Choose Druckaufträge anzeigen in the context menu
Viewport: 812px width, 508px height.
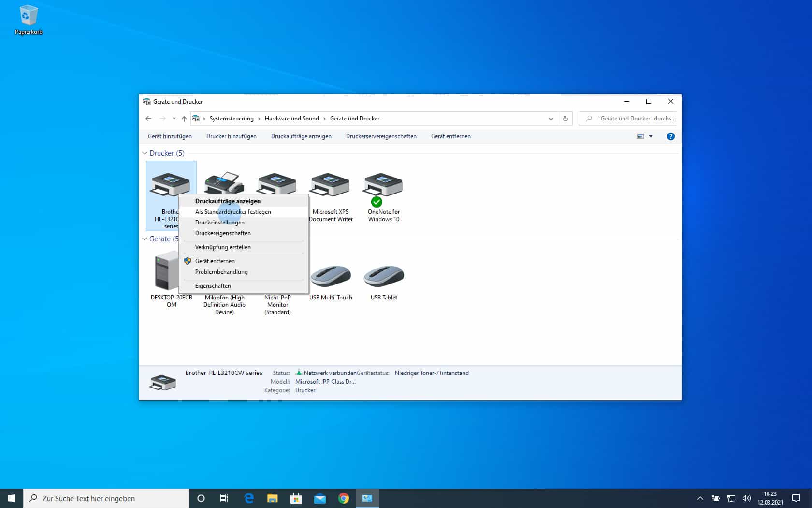click(244, 201)
